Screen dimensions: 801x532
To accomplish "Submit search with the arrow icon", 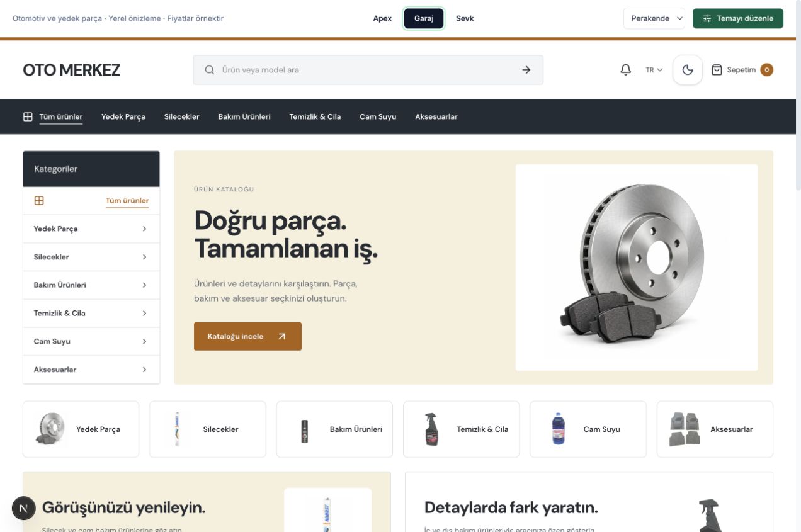I will [x=526, y=70].
